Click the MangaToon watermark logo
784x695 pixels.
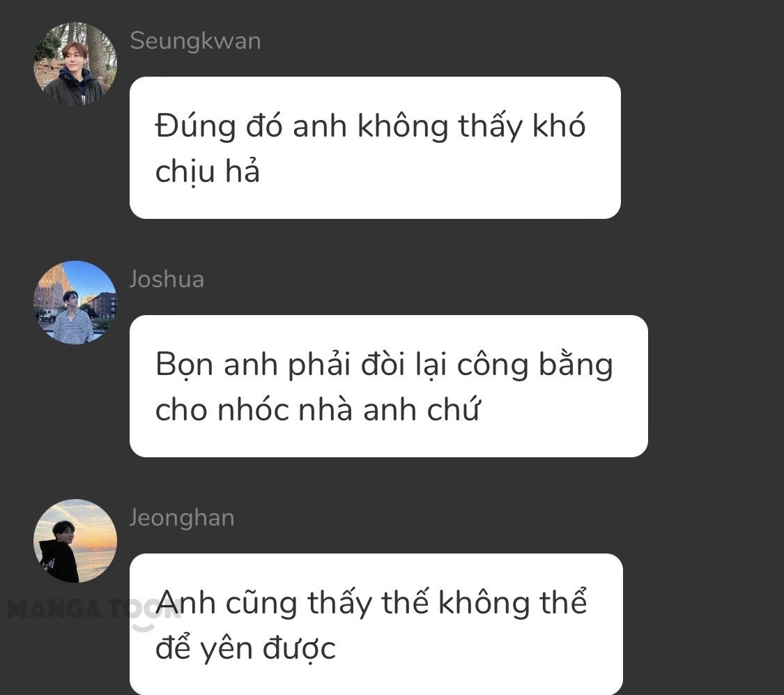(94, 609)
